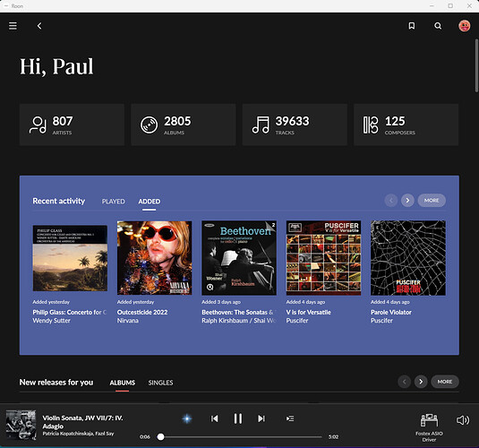This screenshot has width=479, height=448.
Task: Click the Hi, Paul greeting heading
Action: click(56, 66)
